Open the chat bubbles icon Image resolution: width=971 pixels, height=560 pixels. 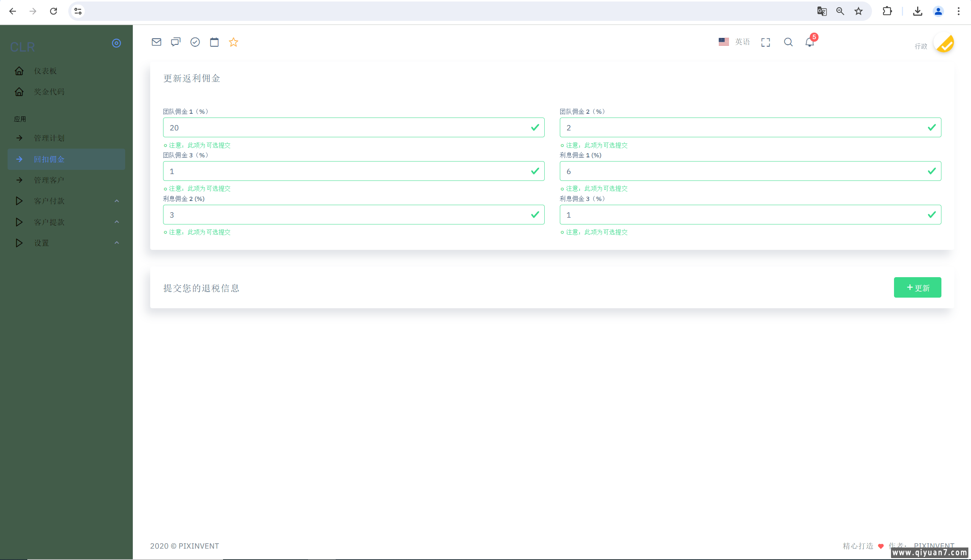176,42
